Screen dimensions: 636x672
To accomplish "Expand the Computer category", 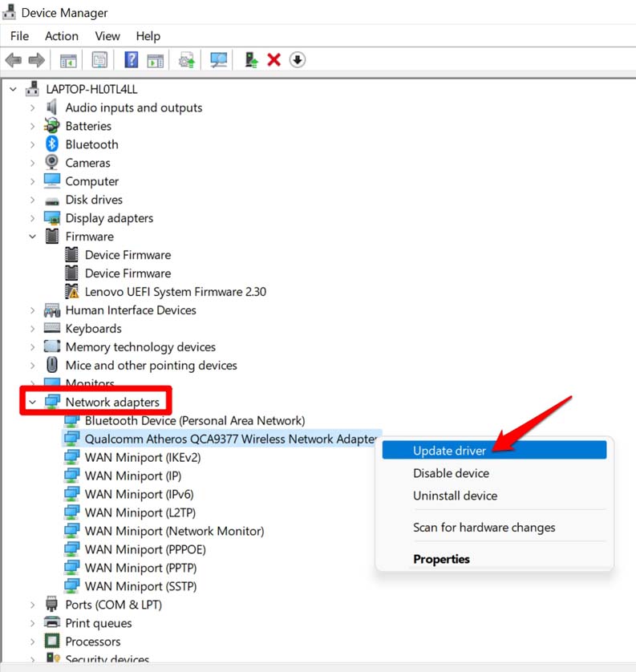I will click(33, 181).
